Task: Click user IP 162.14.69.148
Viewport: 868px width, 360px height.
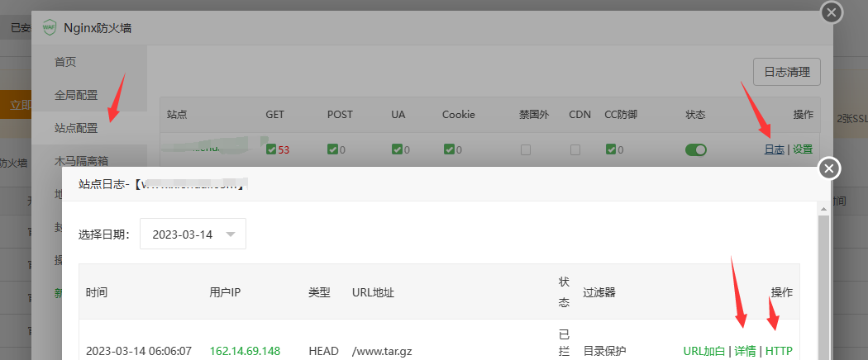Action: click(245, 351)
